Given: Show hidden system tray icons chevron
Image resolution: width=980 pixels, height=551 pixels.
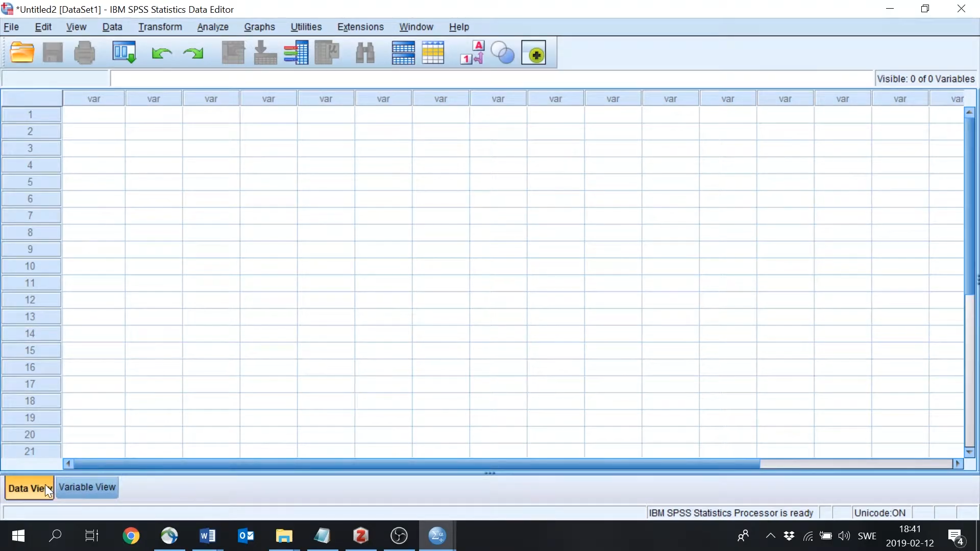Looking at the screenshot, I should point(771,536).
